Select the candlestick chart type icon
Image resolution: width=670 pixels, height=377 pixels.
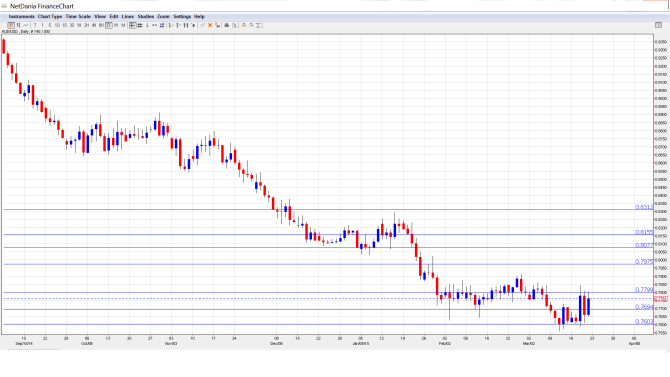coord(11,25)
